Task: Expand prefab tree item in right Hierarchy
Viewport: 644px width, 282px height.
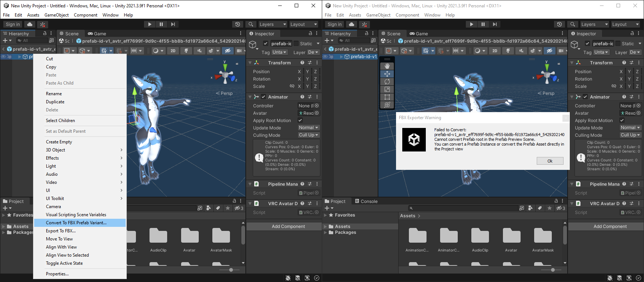Action: (x=341, y=57)
